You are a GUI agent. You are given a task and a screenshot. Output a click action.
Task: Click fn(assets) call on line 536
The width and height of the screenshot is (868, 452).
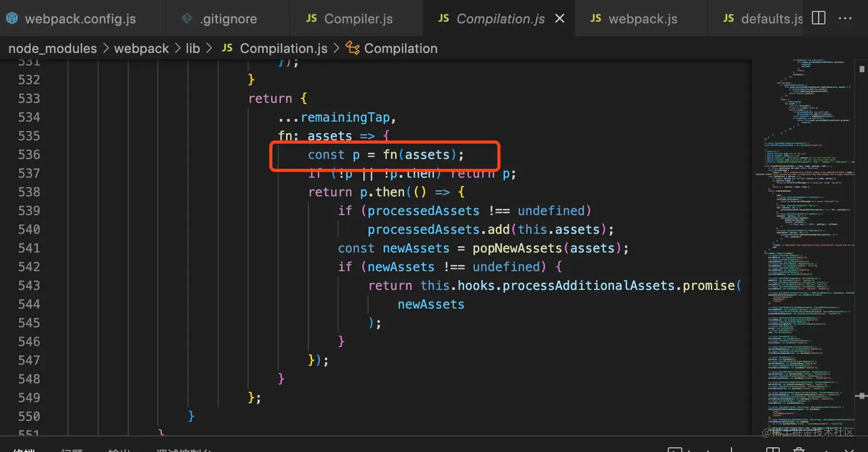click(420, 154)
